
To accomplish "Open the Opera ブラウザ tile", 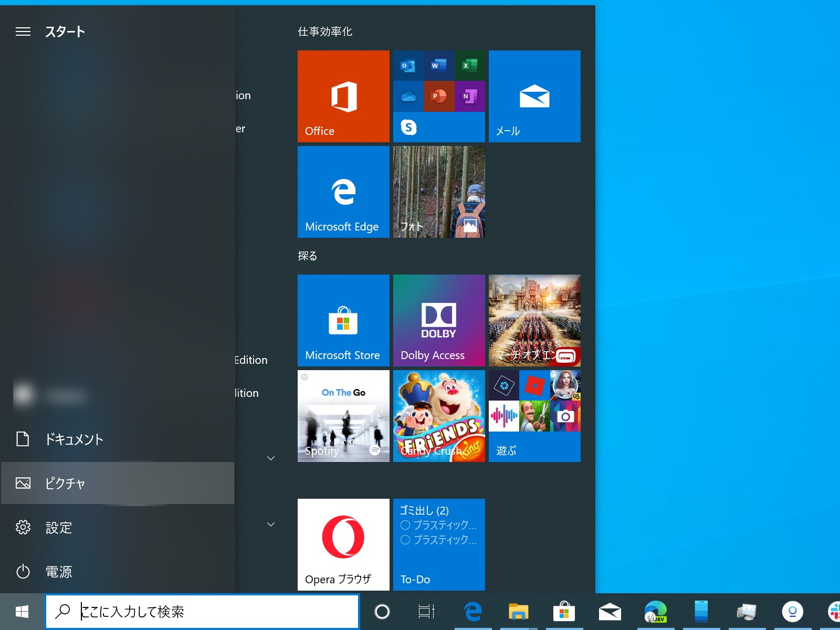I will (343, 544).
